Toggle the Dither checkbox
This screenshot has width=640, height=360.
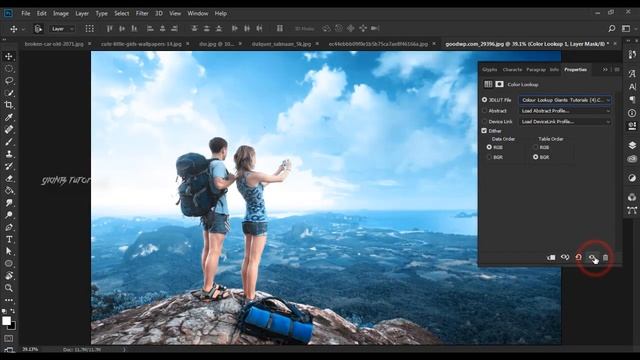tap(484, 131)
